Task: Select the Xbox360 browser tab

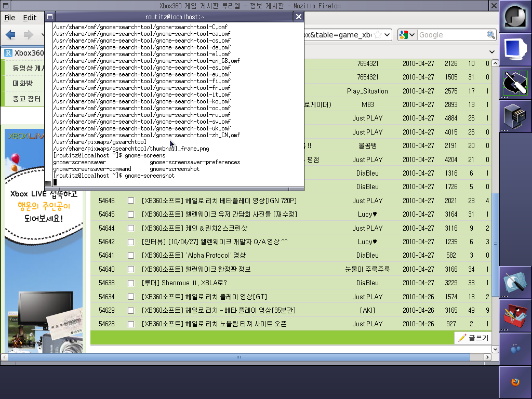Action: [24, 53]
